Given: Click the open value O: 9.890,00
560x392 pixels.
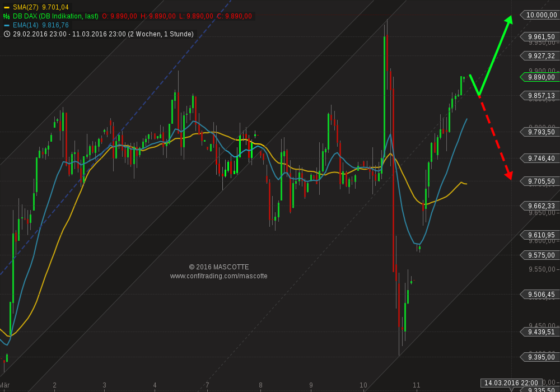Looking at the screenshot, I should [x=119, y=16].
